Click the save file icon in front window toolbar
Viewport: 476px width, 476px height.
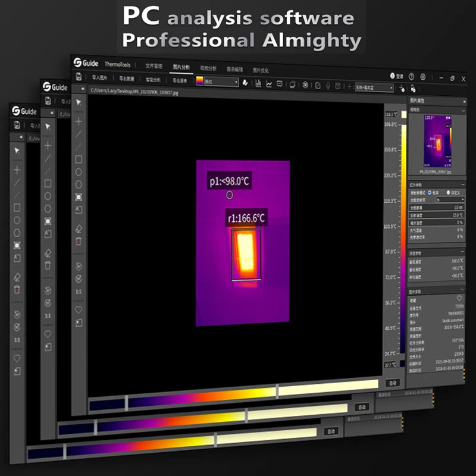pyautogui.click(x=79, y=77)
